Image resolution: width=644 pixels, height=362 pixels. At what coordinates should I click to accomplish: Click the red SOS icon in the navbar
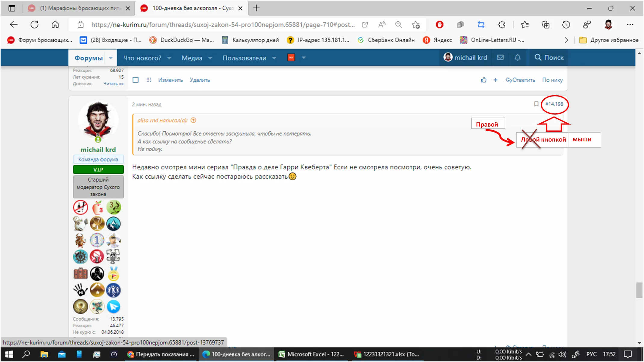coord(291,57)
